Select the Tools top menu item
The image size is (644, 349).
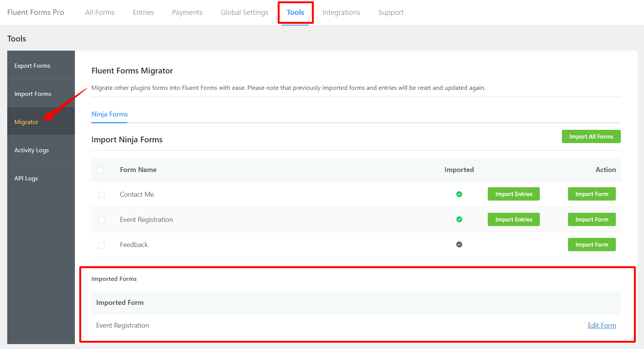295,13
